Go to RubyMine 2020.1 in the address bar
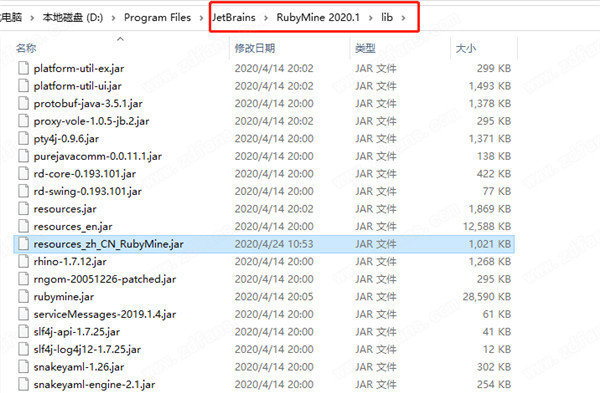Image resolution: width=600 pixels, height=393 pixels. 318,18
